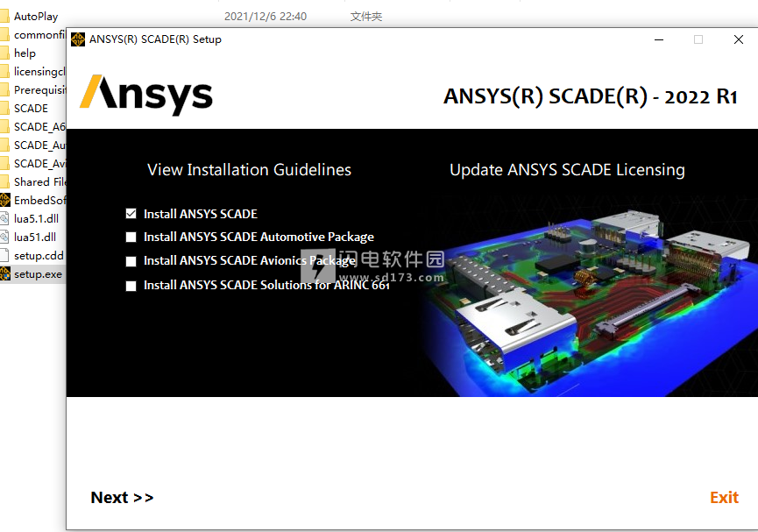Select the AutoPlay folder name in explorer
This screenshot has width=758, height=532.
[36, 17]
